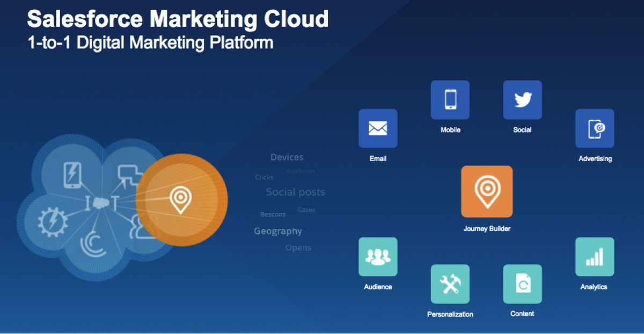Viewport: 644px width, 334px height.
Task: Click the Email label text
Action: (x=378, y=158)
